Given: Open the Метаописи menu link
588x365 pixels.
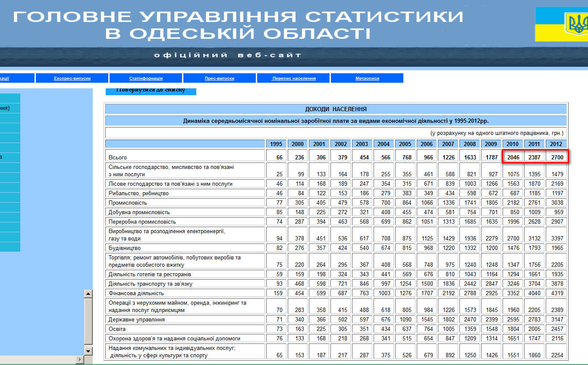Looking at the screenshot, I should pyautogui.click(x=367, y=78).
